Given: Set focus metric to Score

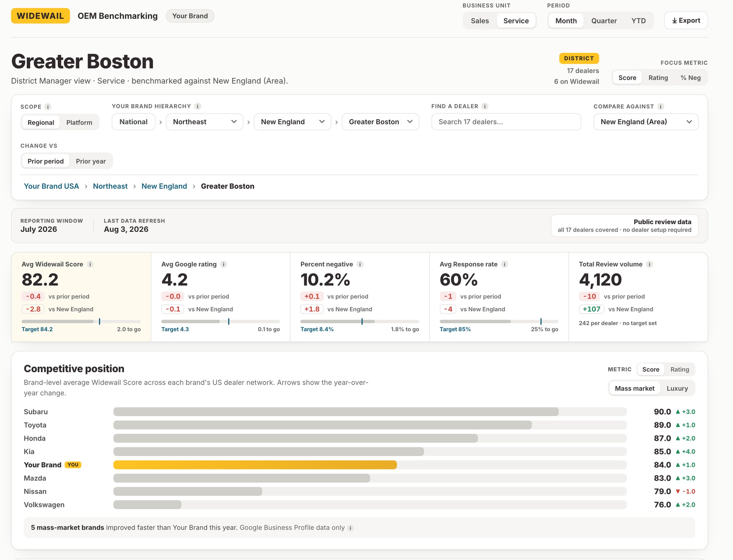Looking at the screenshot, I should [x=627, y=78].
